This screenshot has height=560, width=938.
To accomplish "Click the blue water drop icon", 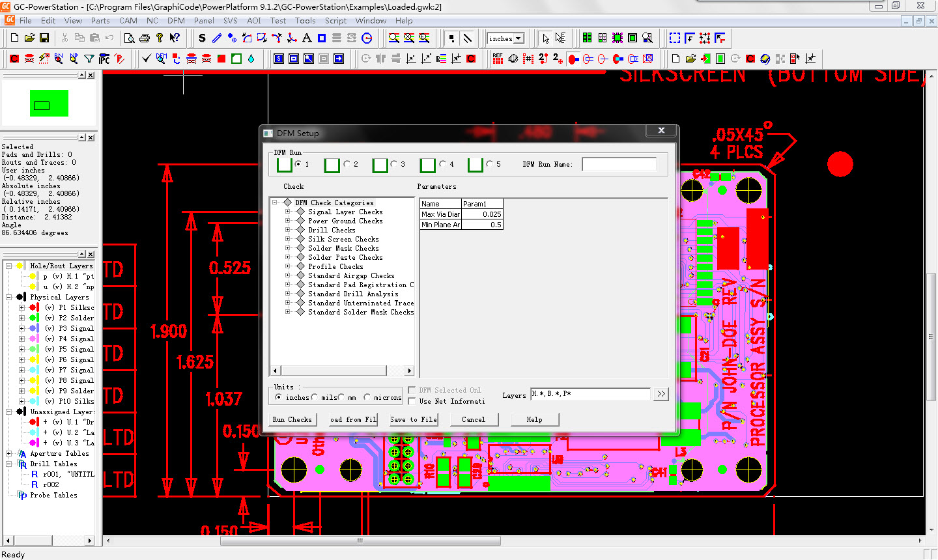I will coord(251,59).
